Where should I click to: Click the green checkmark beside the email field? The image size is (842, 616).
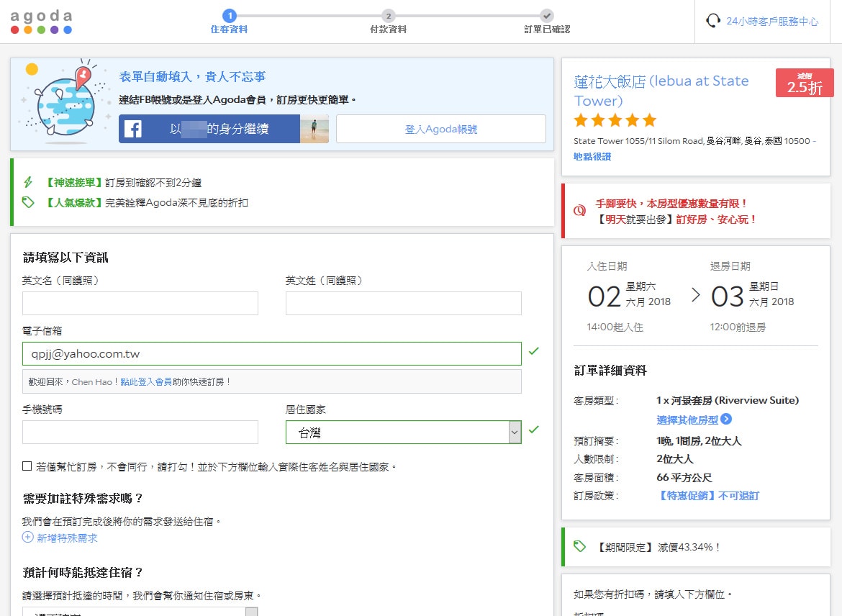534,351
